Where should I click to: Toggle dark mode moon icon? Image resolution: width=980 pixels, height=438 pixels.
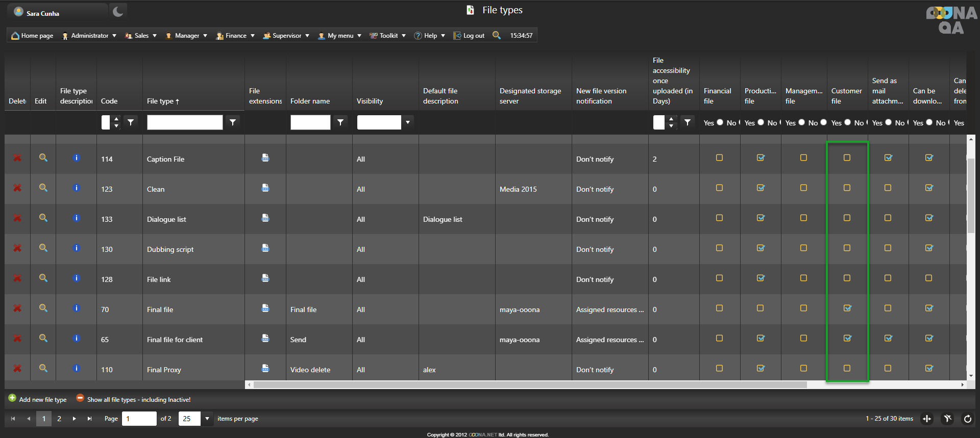coord(118,11)
